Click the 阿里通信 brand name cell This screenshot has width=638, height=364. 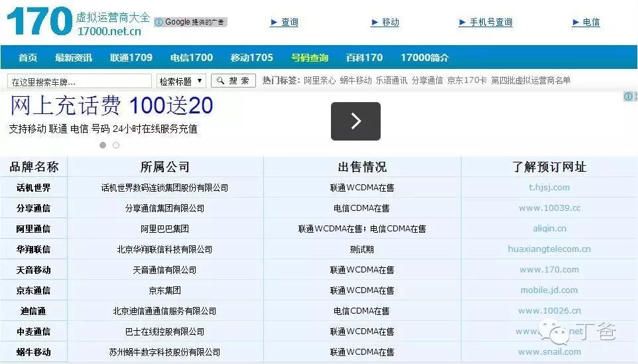pos(33,229)
